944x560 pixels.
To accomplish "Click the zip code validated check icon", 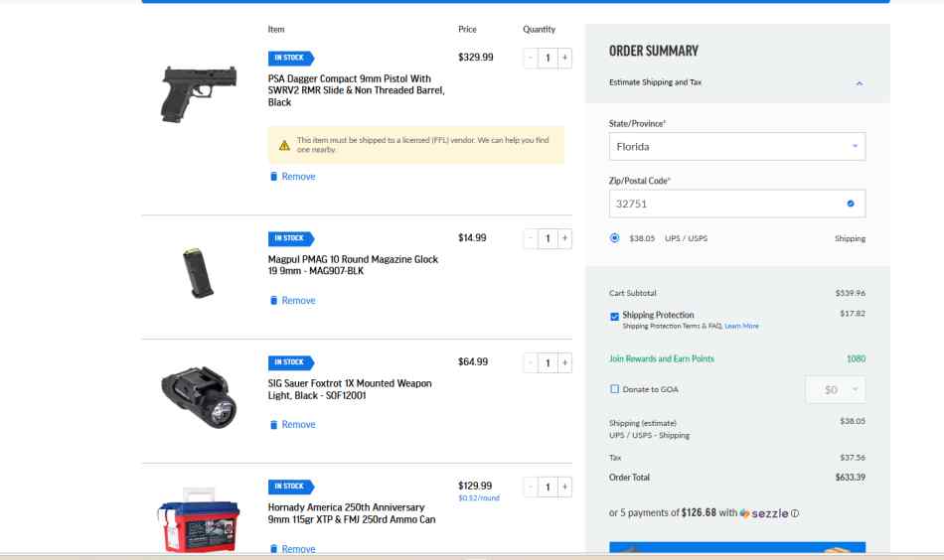I will click(x=850, y=204).
